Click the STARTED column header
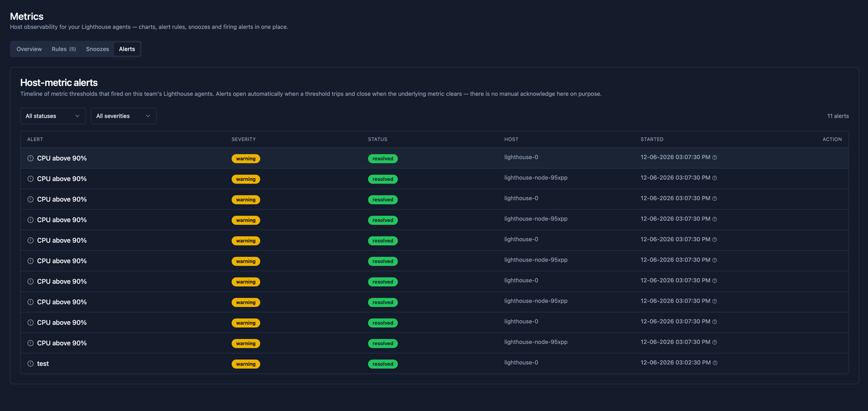The height and width of the screenshot is (411, 868). (652, 139)
